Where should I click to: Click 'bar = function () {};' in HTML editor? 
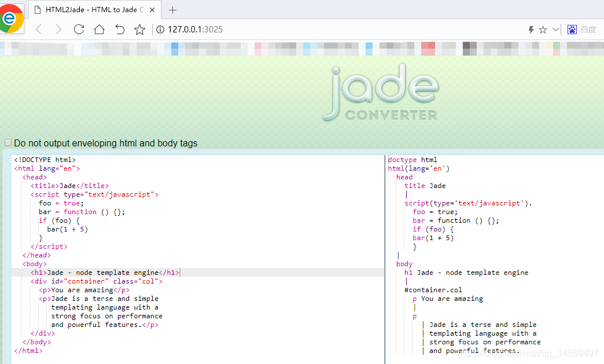[82, 212]
